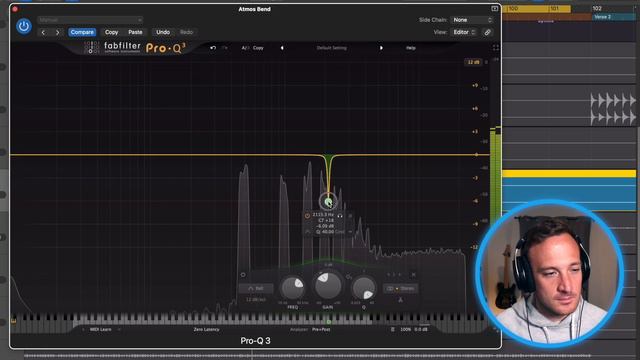Select the audio waveform region in Logic
The height and width of the screenshot is (360, 640).
click(613, 109)
